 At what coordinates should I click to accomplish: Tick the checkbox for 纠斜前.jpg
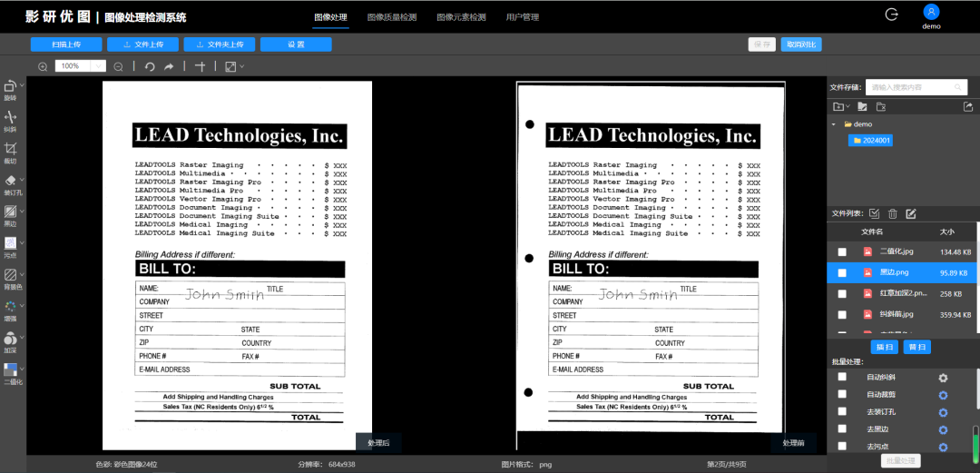(x=842, y=314)
